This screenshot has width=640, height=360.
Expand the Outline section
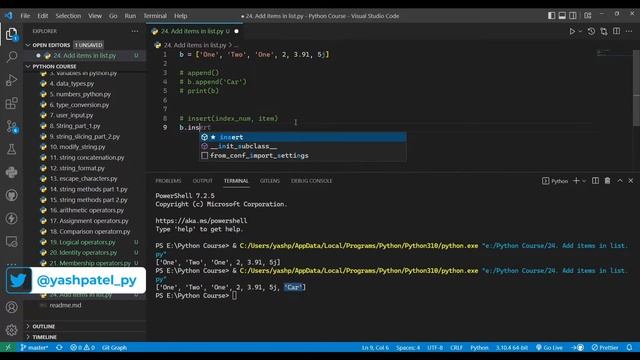click(85, 327)
